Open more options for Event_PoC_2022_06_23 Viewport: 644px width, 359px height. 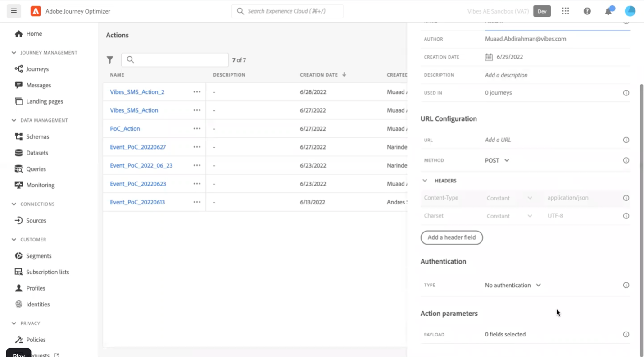click(x=197, y=165)
